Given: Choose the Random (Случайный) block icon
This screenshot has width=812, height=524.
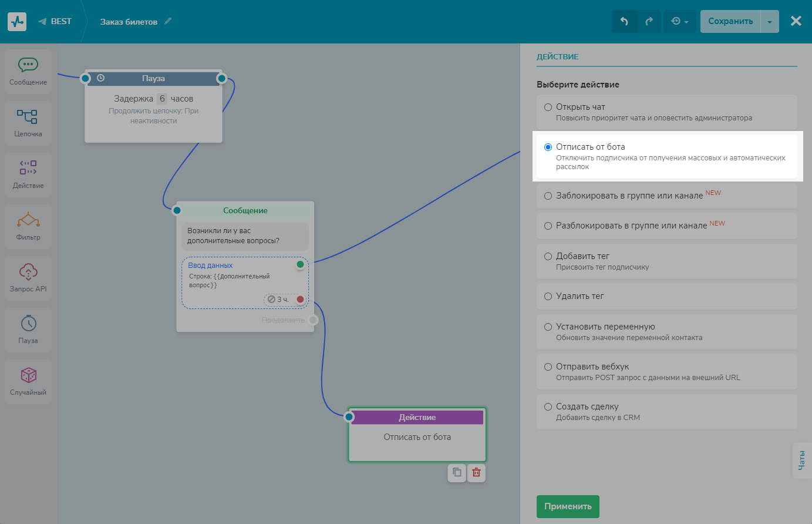Looking at the screenshot, I should (x=28, y=381).
